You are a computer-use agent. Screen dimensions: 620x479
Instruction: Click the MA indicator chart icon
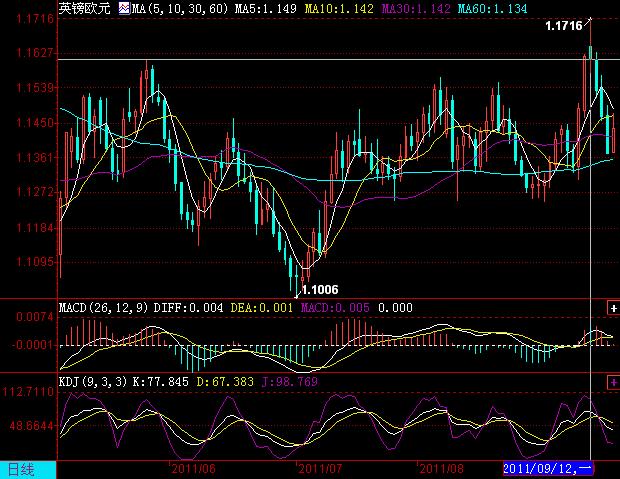click(x=124, y=8)
